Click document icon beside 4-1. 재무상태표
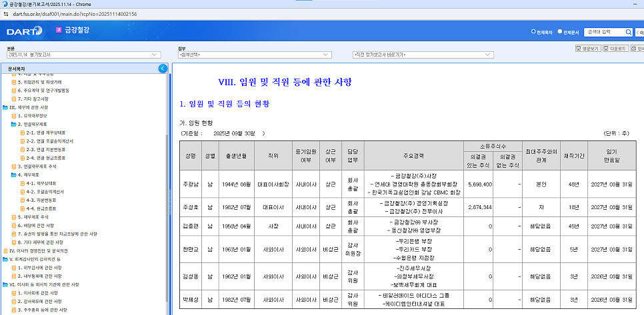 [23, 183]
